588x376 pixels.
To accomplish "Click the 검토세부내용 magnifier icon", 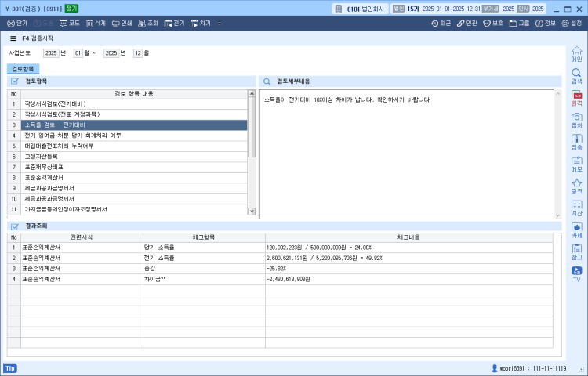I will pos(267,81).
